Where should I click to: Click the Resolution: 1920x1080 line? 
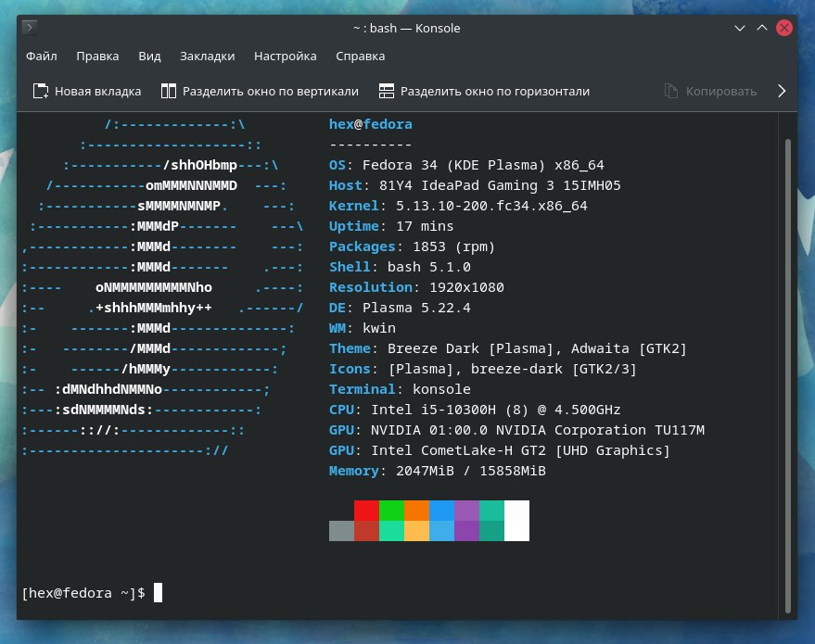pos(416,287)
